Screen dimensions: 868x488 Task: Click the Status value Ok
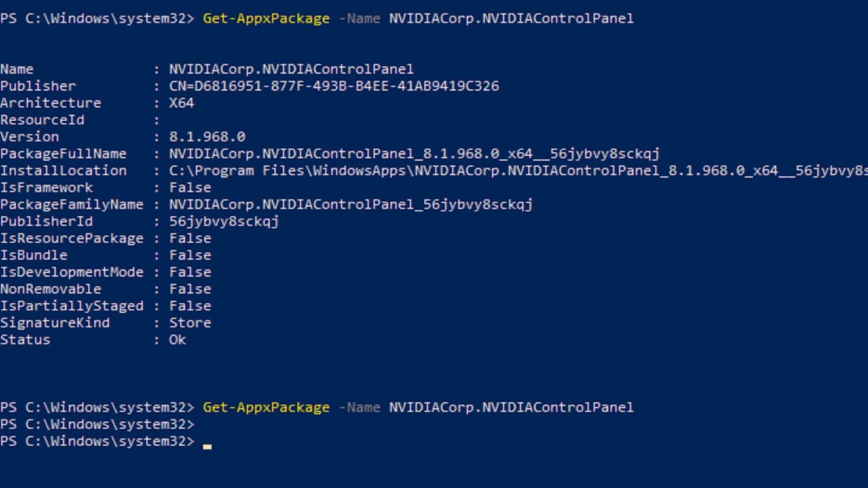177,339
